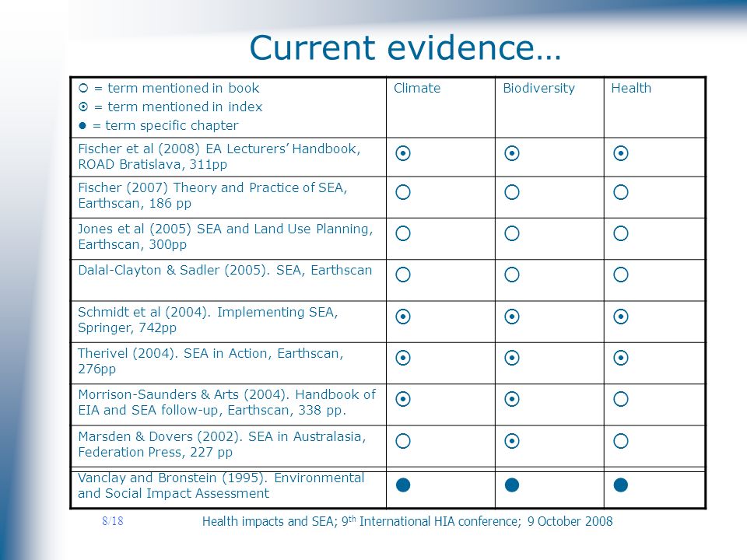Image resolution: width=747 pixels, height=560 pixels.
Task: Click the Climate index symbol for Fischer et al 2008
Action: click(x=403, y=153)
